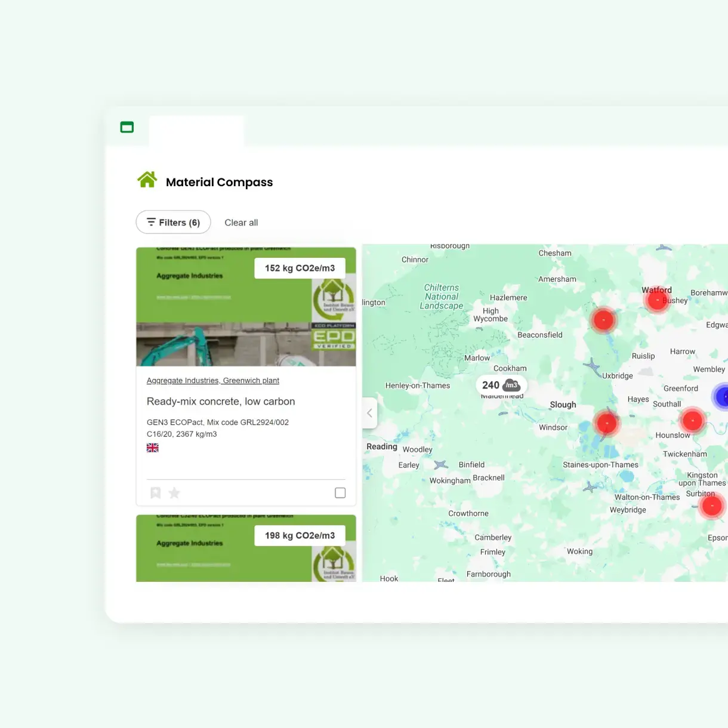The height and width of the screenshot is (728, 728).
Task: Click the red marker near Hounslow
Action: point(692,421)
